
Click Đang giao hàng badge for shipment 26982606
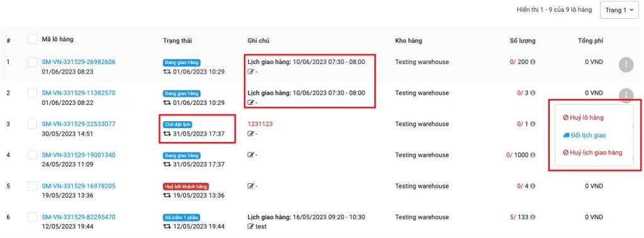click(181, 63)
